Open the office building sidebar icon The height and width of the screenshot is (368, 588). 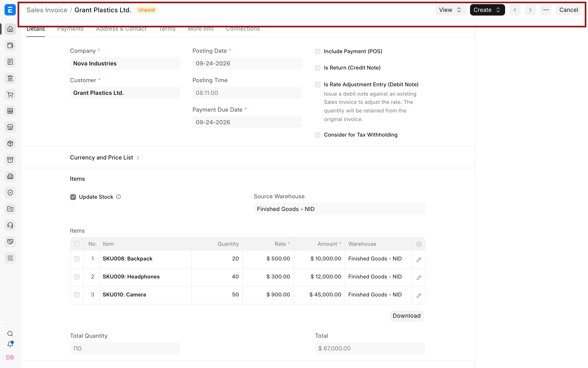[10, 176]
